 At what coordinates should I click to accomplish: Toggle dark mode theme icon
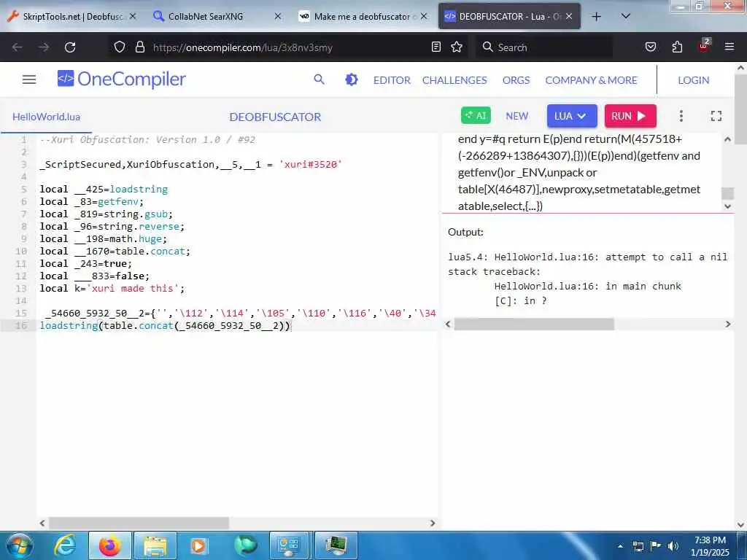(x=352, y=79)
